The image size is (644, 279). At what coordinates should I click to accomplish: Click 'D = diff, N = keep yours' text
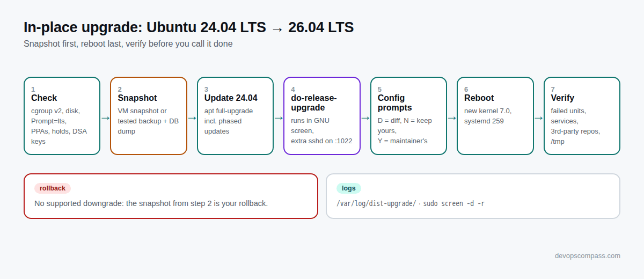(405, 131)
